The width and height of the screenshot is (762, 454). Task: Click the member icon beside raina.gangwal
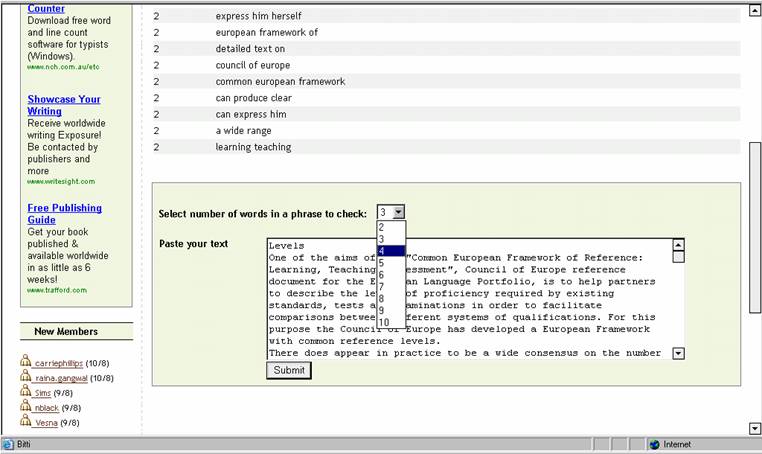pyautogui.click(x=26, y=376)
